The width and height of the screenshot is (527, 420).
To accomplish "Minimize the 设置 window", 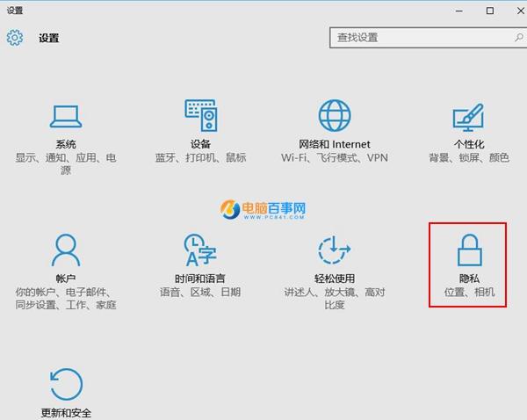I will (459, 11).
